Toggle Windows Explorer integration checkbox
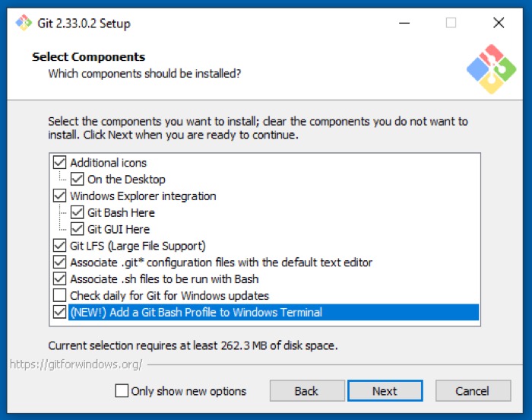The width and height of the screenshot is (532, 420). (59, 196)
